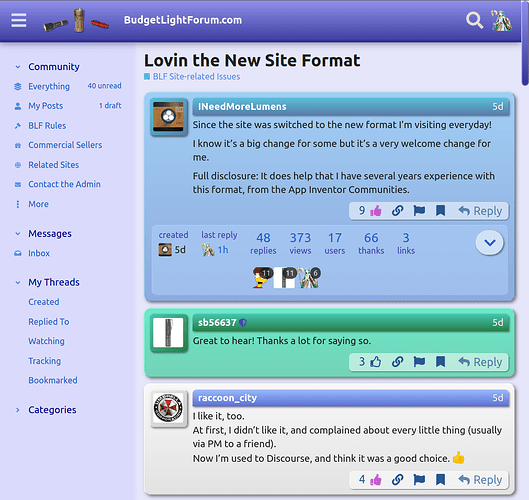The height and width of the screenshot is (500, 529).
Task: Click INeedMoreLumens post avatar
Action: [168, 117]
